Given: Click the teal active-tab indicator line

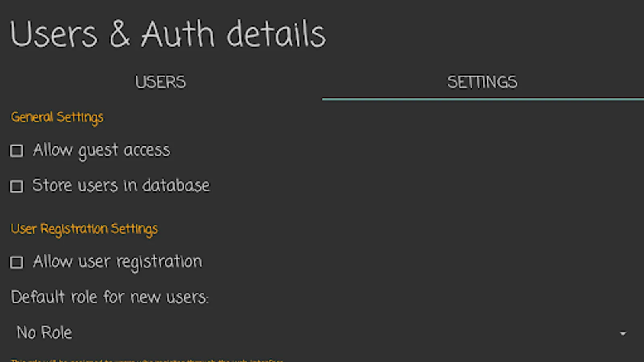Looking at the screenshot, I should [482, 99].
